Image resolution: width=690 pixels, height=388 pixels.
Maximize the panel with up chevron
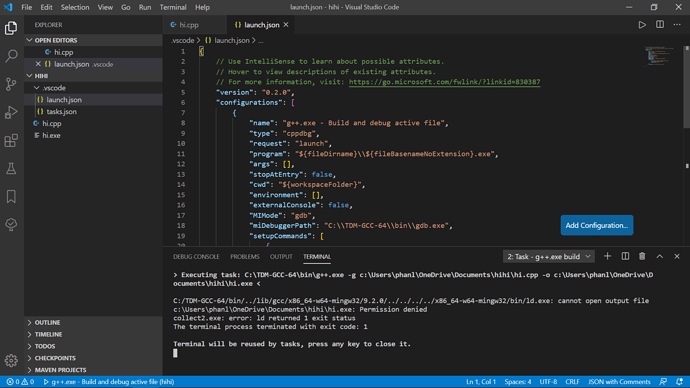(x=660, y=256)
